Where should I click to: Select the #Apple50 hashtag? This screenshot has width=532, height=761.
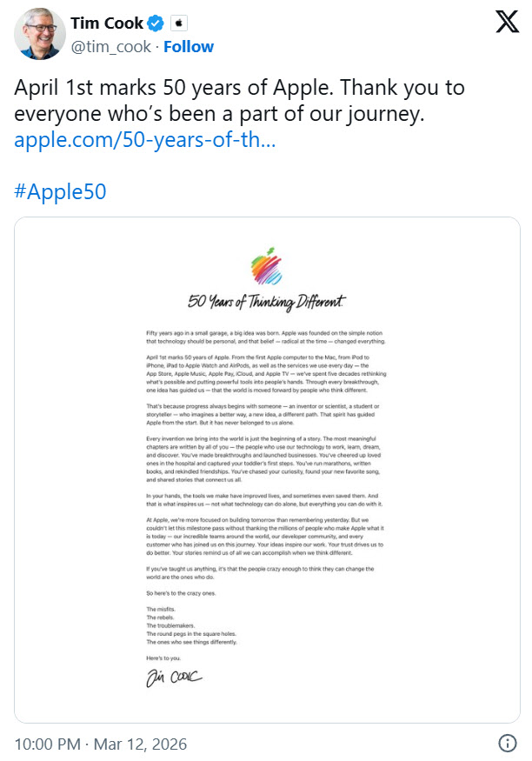pyautogui.click(x=60, y=191)
